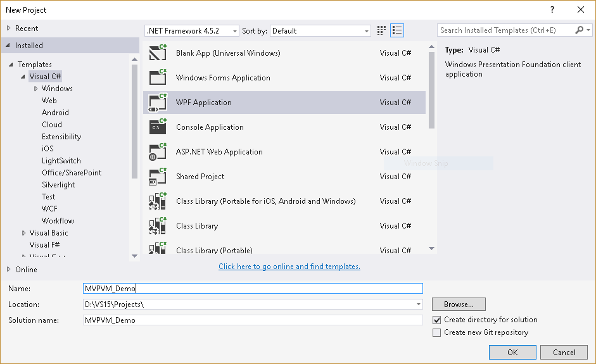
Task: Select the Silverlight template category
Action: [x=58, y=185]
